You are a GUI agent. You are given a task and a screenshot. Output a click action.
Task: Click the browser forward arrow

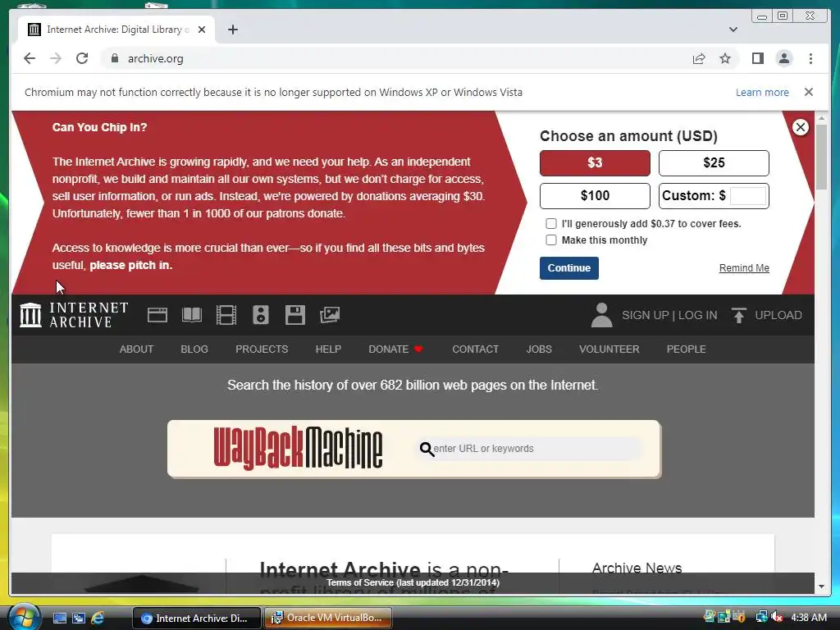[56, 58]
